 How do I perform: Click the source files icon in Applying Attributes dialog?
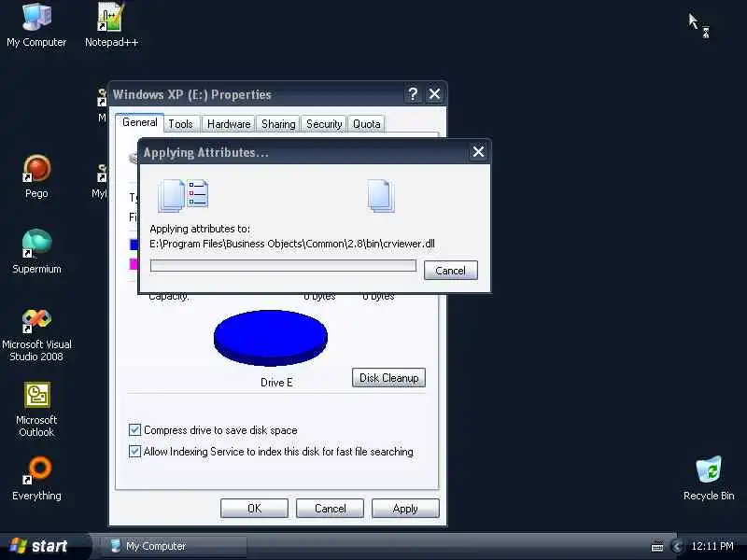pyautogui.click(x=183, y=195)
